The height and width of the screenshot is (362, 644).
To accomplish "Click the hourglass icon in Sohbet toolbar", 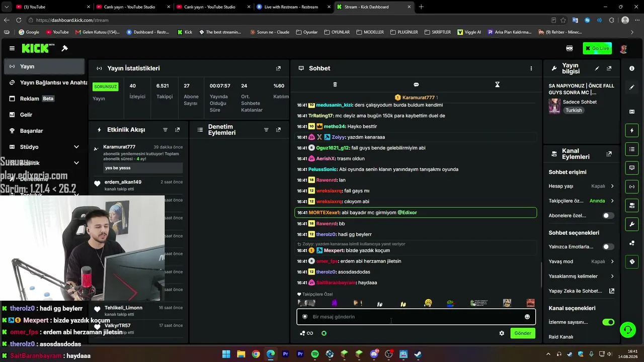I will click(x=497, y=84).
